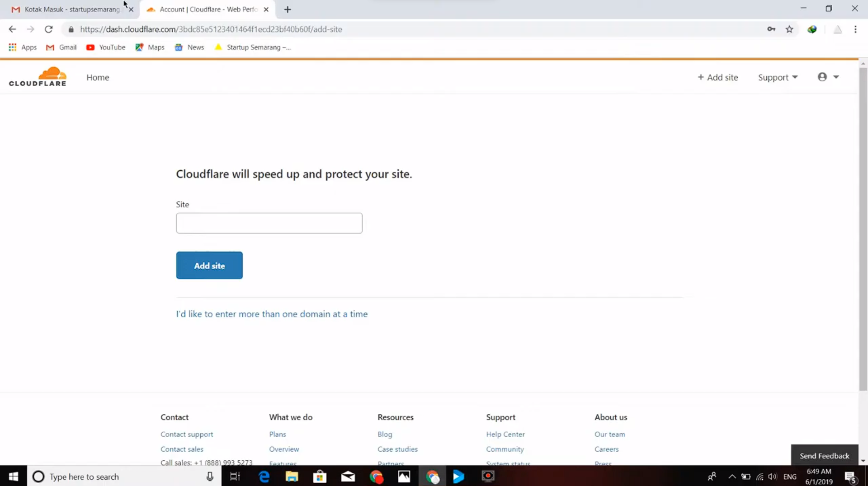Click the battery status icon
868x486 pixels.
746,477
